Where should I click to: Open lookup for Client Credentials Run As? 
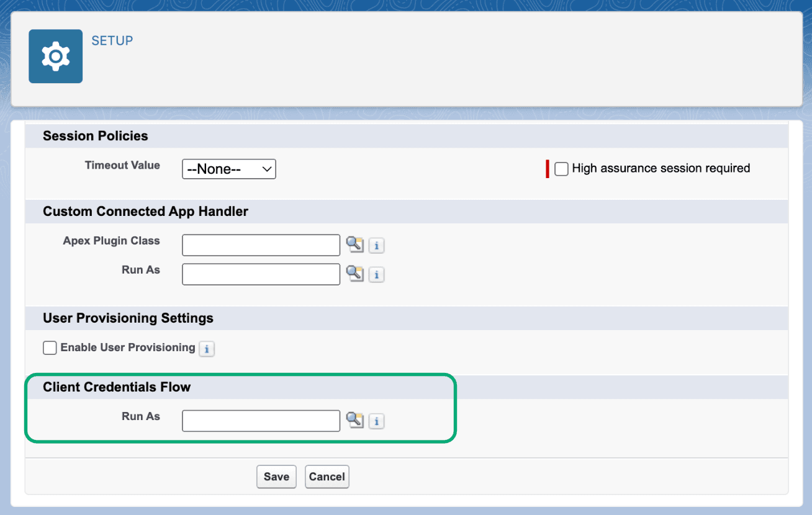[x=354, y=420]
